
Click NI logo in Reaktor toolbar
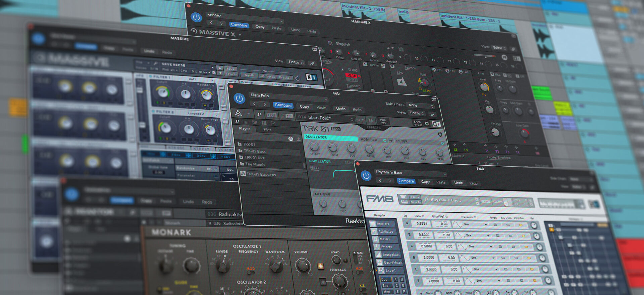(x=436, y=124)
